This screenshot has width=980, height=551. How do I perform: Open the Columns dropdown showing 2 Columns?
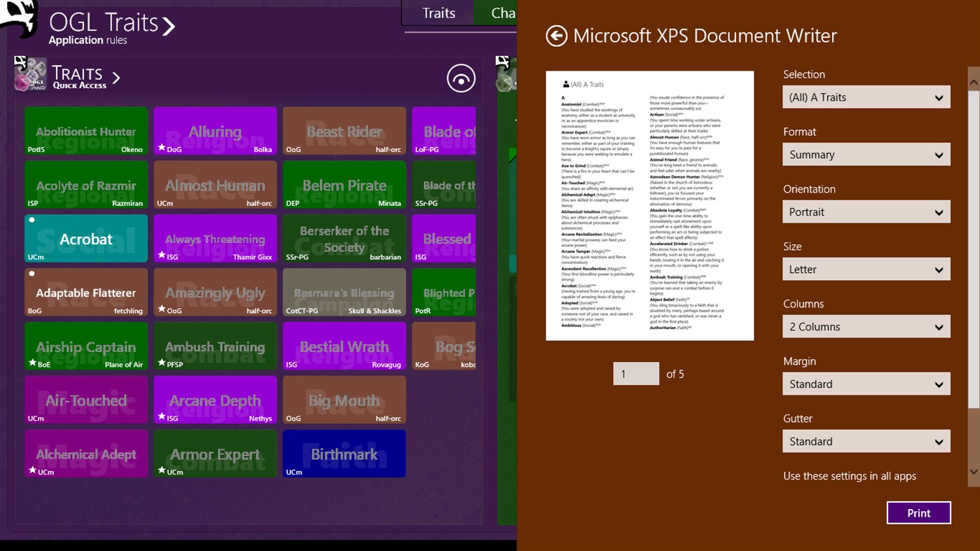(866, 326)
